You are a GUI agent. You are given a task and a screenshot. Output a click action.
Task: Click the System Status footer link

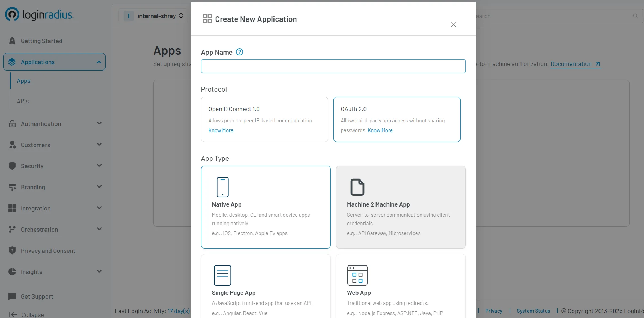(533, 311)
